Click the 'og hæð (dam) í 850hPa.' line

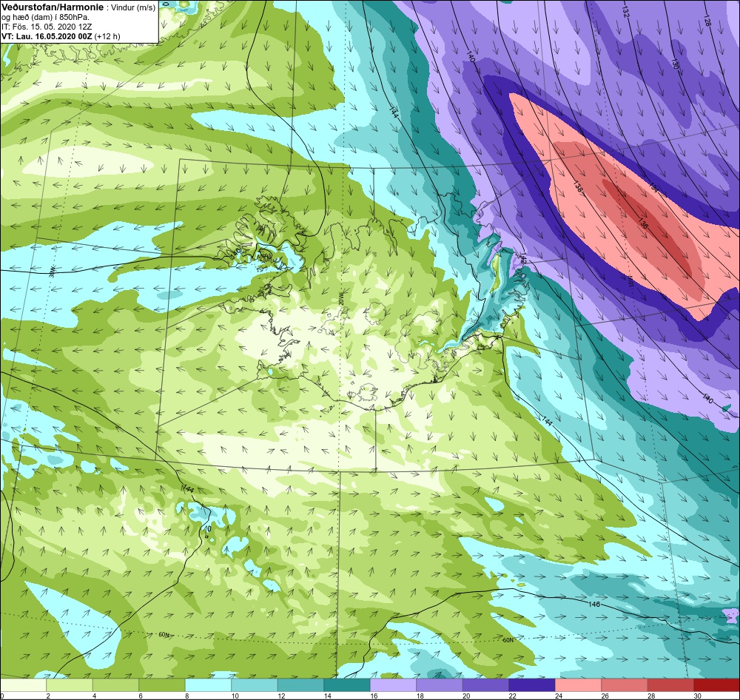click(x=46, y=18)
